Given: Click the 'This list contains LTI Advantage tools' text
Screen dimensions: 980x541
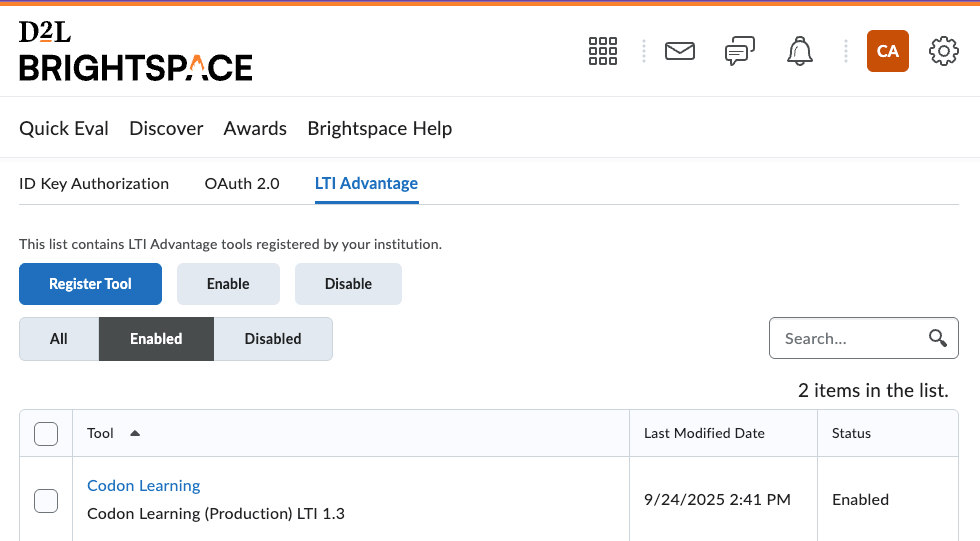Looking at the screenshot, I should [230, 244].
